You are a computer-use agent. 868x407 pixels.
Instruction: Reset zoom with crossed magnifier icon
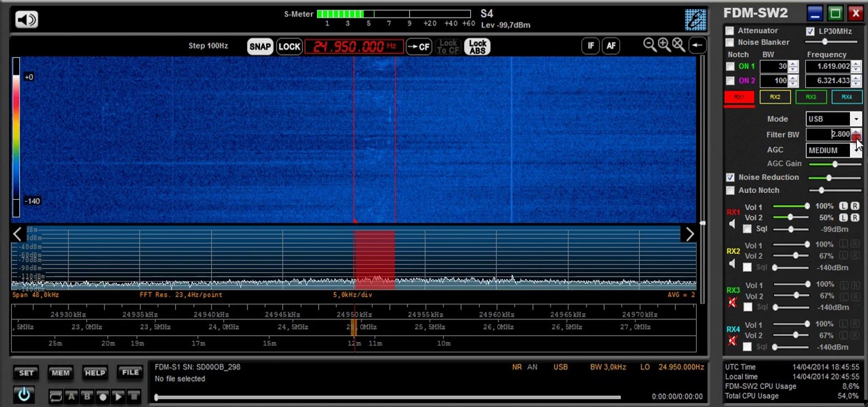pos(678,45)
